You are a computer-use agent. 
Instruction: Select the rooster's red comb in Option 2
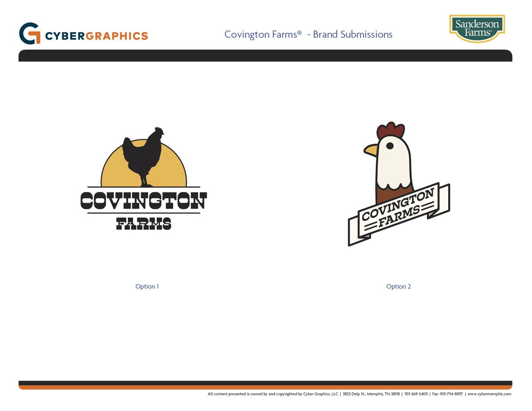(390, 130)
